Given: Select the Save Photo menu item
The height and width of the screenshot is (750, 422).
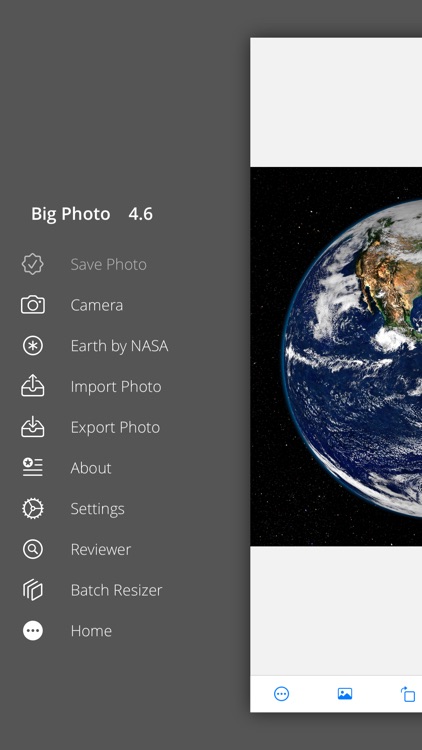Looking at the screenshot, I should coord(108,265).
